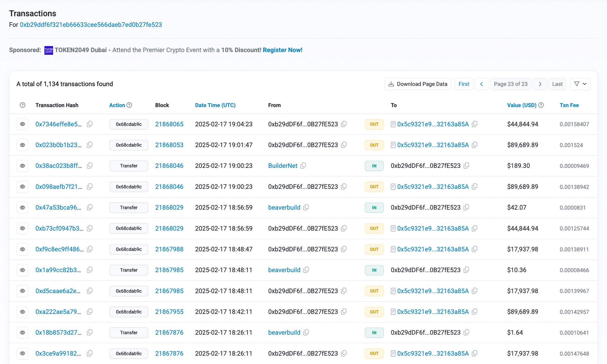The image size is (607, 364).
Task: Copy transaction hash 0x47a53bca96
Action: pyautogui.click(x=90, y=207)
